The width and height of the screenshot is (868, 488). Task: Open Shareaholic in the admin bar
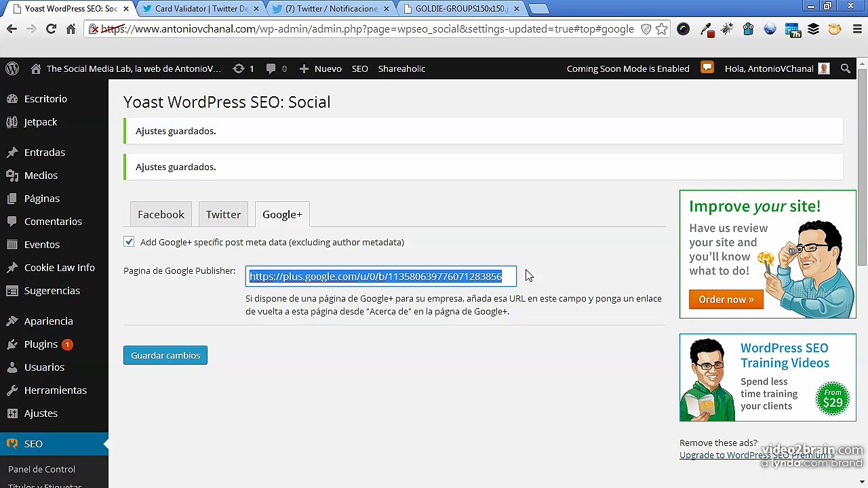click(x=401, y=68)
